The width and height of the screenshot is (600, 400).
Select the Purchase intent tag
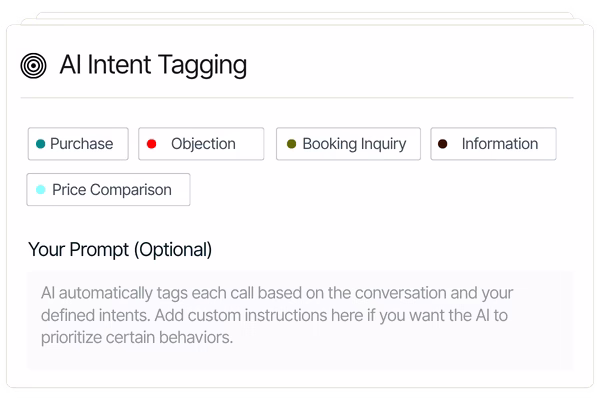(78, 144)
